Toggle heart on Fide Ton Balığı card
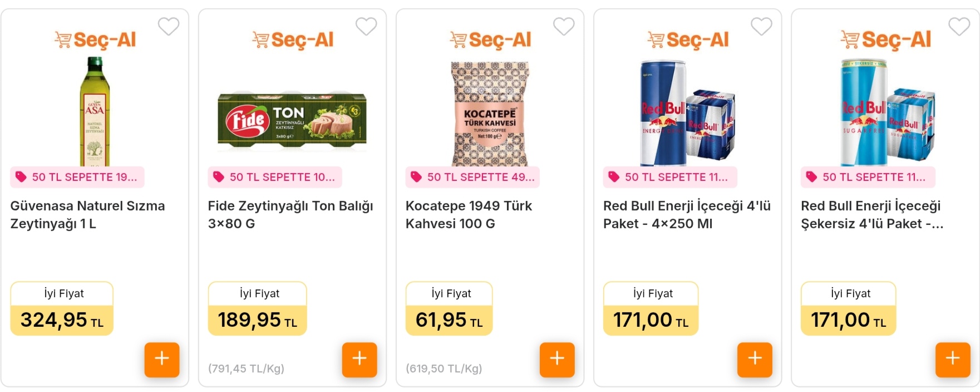Viewport: 980px width, 392px height. point(366,26)
